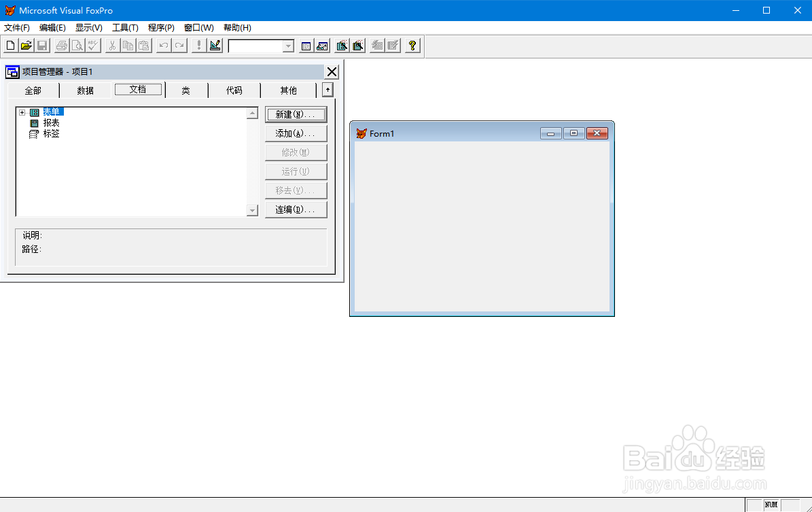Minimize the Visual FoxPro main window
The width and height of the screenshot is (812, 512).
pyautogui.click(x=736, y=10)
